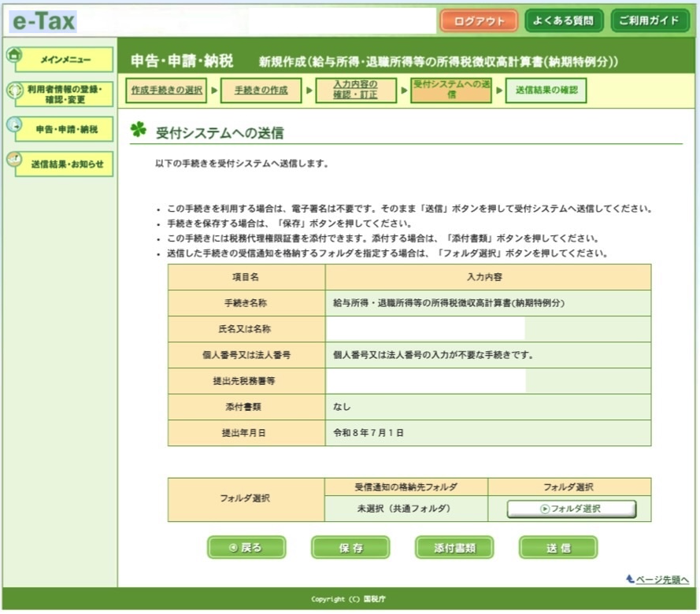The width and height of the screenshot is (700, 614).
Task: Click the 手続き名称 row label
Action: coord(246,303)
